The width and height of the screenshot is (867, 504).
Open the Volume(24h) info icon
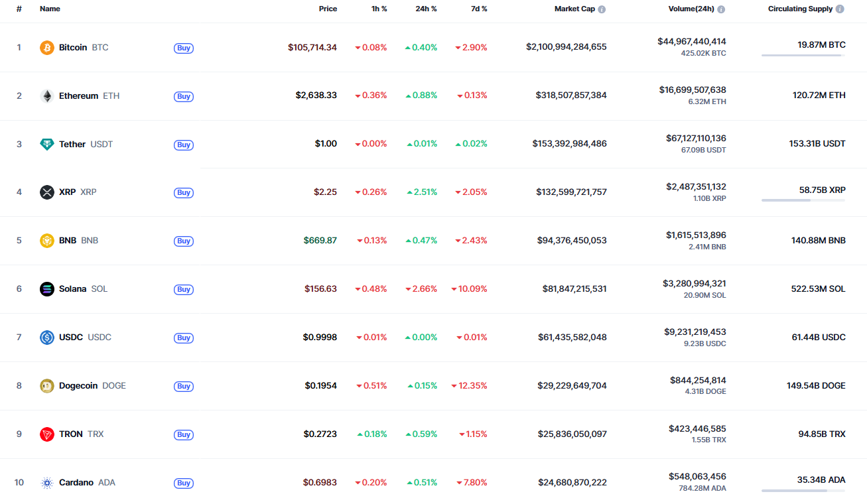[x=721, y=9]
